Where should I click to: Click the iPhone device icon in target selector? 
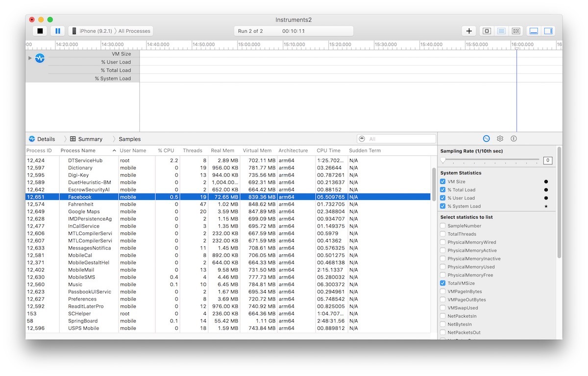tap(74, 31)
